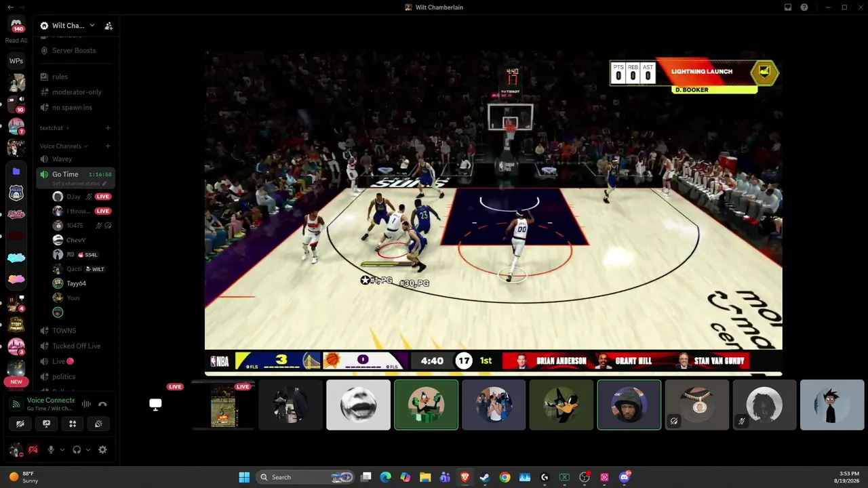Viewport: 868px width, 488px height.
Task: Select the live stream phone thumbnail
Action: (x=223, y=405)
